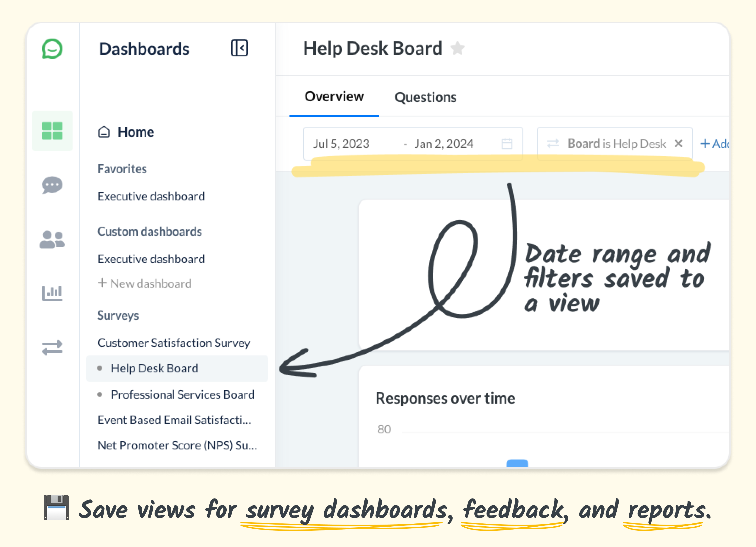Select the Help Desk Board view
Screen dimensions: 756x547
[177, 368]
